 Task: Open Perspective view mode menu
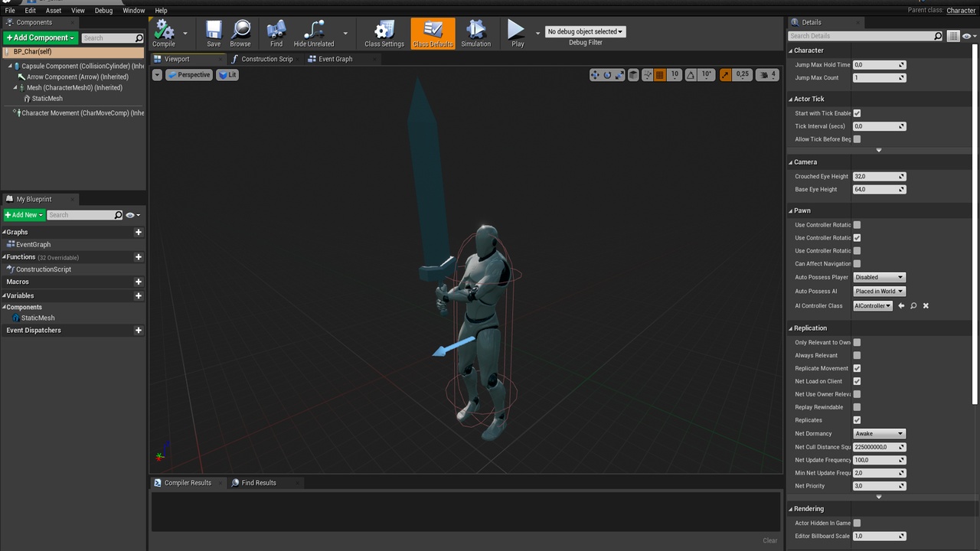tap(188, 75)
